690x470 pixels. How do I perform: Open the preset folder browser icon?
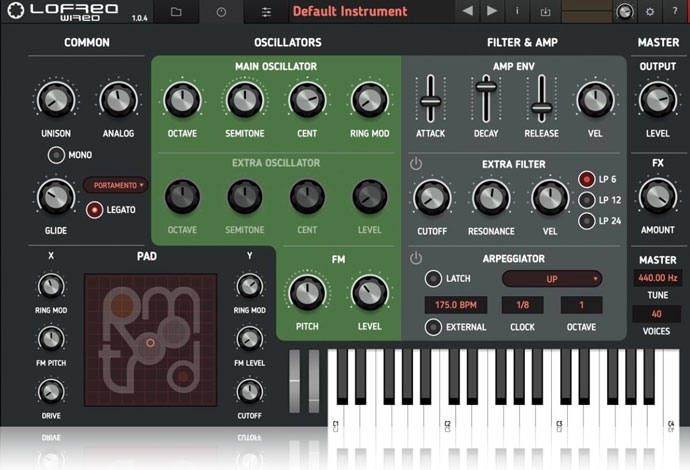tap(176, 12)
